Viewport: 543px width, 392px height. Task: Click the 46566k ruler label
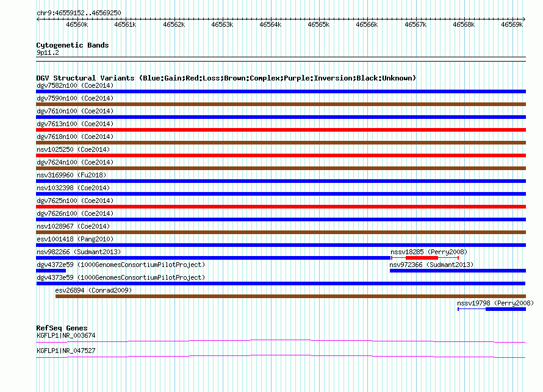pyautogui.click(x=367, y=24)
